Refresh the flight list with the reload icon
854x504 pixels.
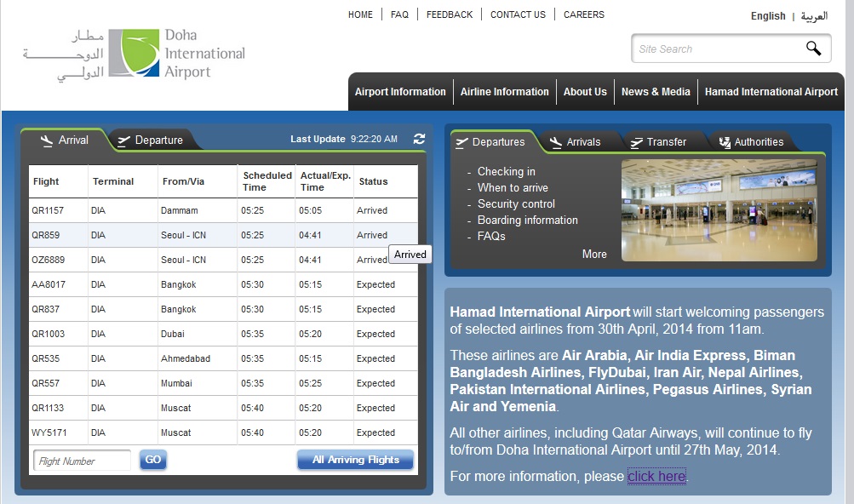[x=419, y=139]
